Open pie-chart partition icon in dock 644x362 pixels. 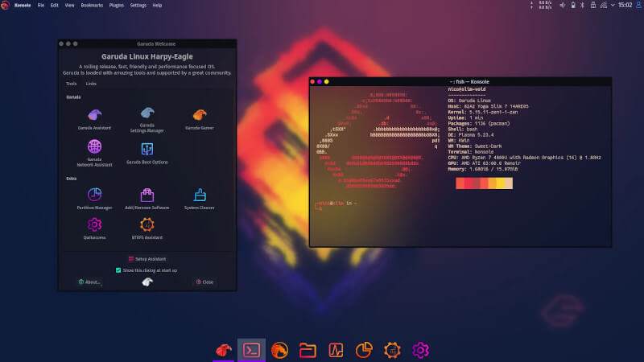(x=364, y=350)
